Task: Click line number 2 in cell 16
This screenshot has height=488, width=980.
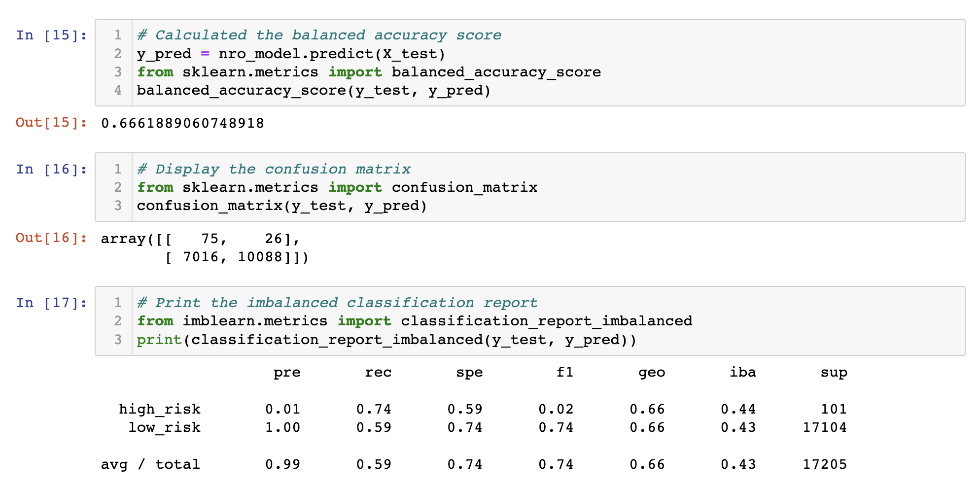Action: click(x=117, y=187)
